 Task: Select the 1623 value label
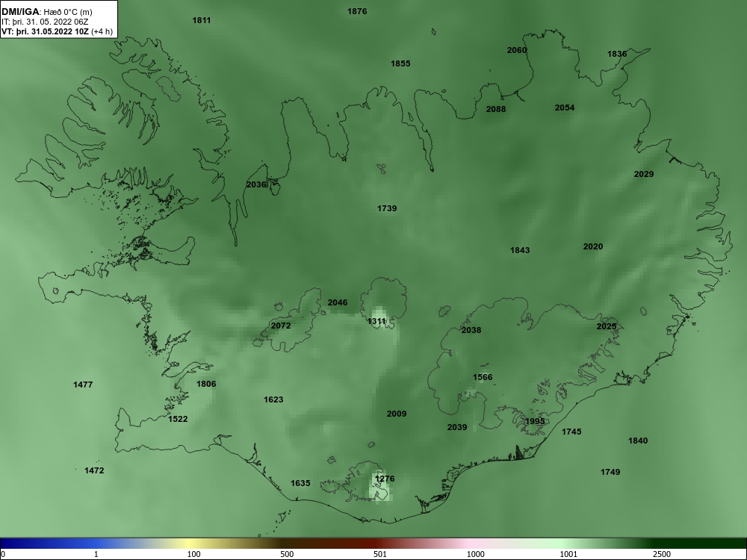tap(274, 399)
